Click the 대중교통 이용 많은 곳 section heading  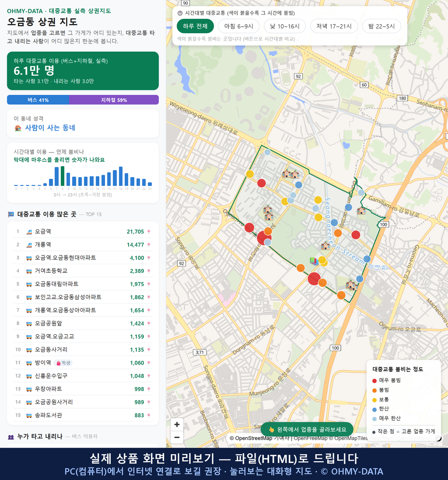(x=46, y=214)
